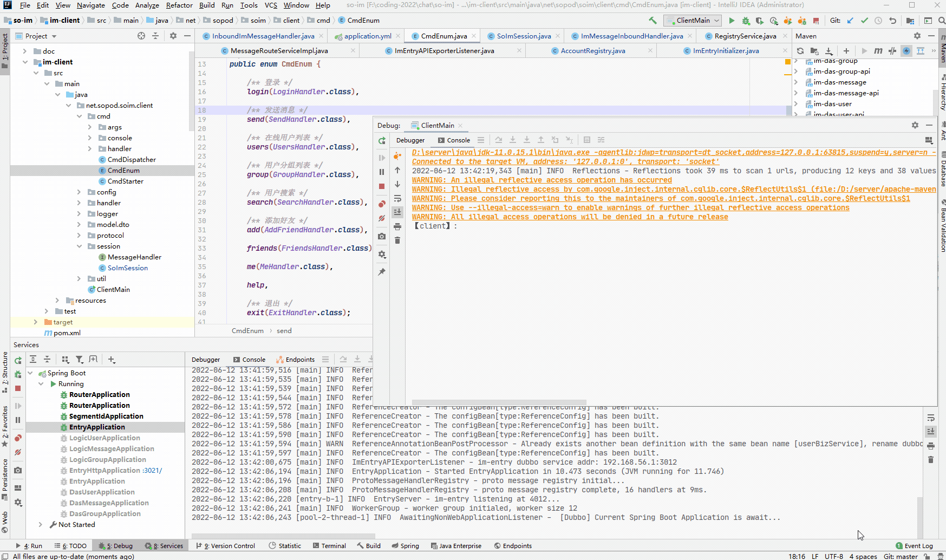Image resolution: width=946 pixels, height=560 pixels.
Task: Open the Refactor menu
Action: [179, 5]
